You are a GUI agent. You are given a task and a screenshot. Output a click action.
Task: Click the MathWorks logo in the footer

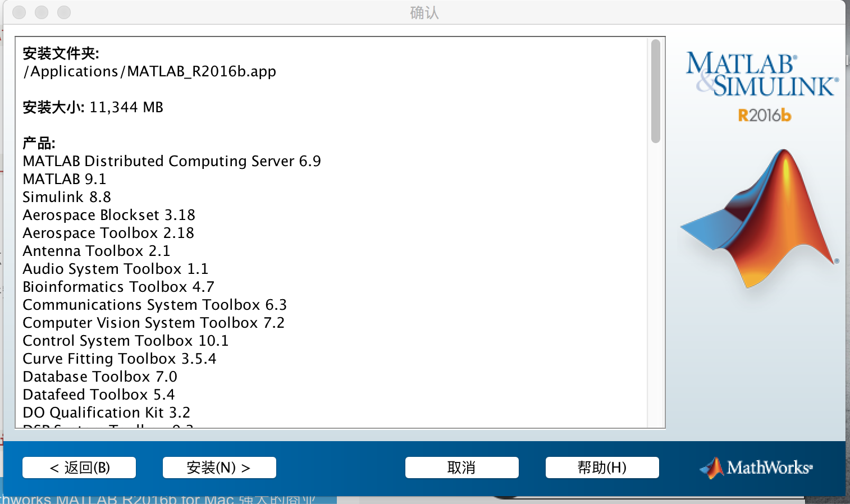tap(756, 468)
